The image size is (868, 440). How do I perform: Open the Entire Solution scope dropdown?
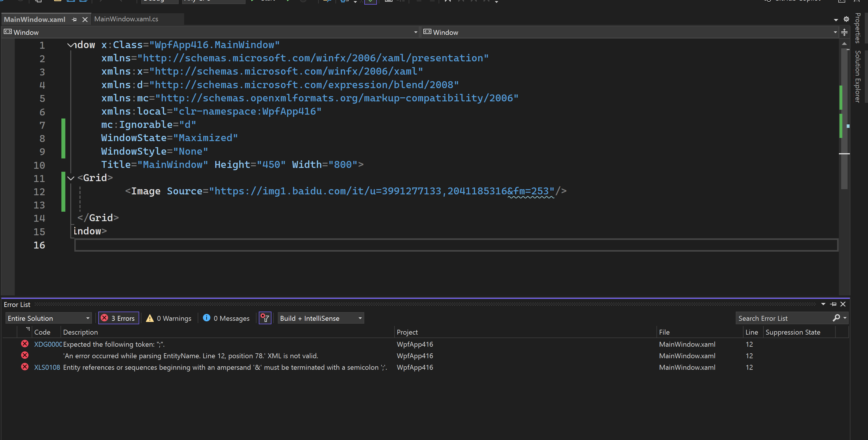[48, 318]
